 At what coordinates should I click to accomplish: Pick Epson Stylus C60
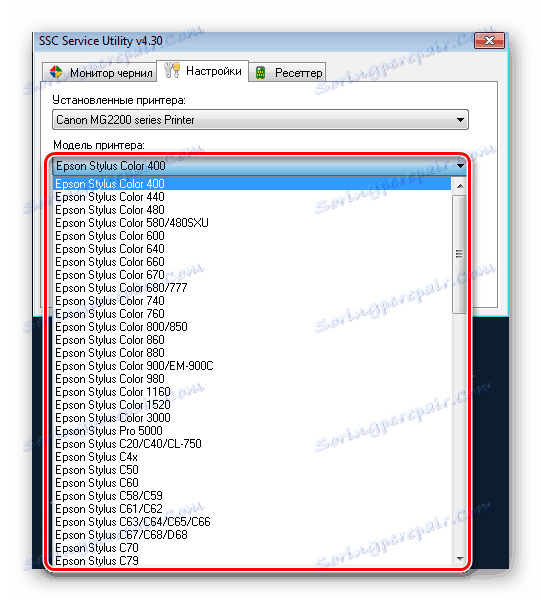(252, 483)
